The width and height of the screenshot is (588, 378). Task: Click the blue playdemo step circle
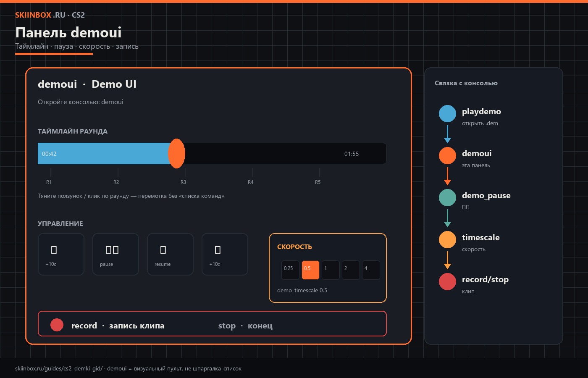tap(447, 113)
